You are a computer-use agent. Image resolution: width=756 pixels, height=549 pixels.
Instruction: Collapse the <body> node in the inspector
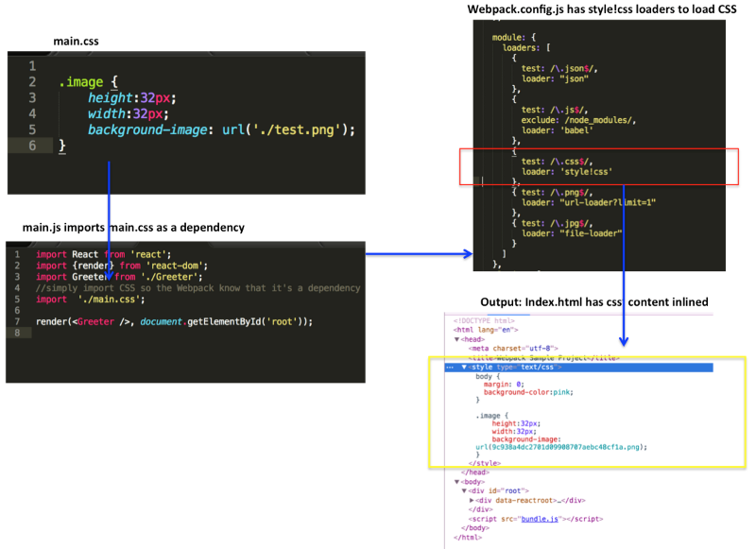(x=456, y=483)
